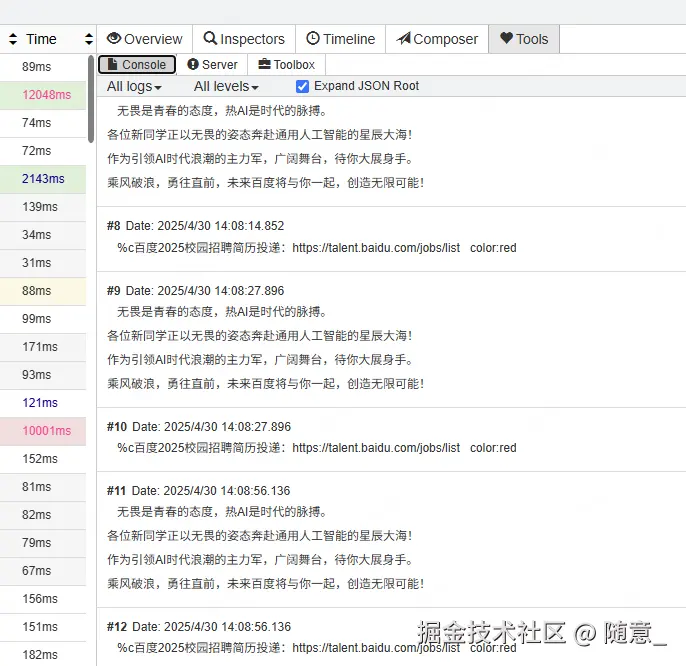Image resolution: width=686 pixels, height=666 pixels.
Task: Select the 182ms session row
Action: pyautogui.click(x=43, y=655)
